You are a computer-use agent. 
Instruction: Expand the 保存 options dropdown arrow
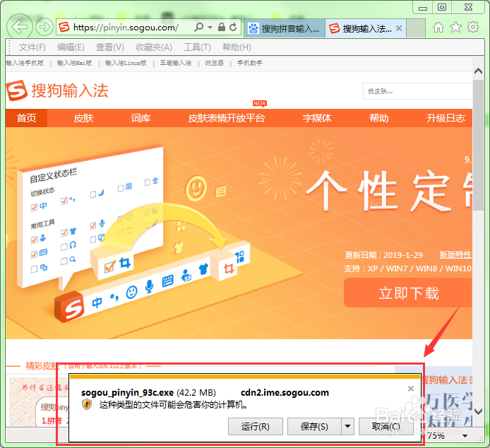coord(347,426)
